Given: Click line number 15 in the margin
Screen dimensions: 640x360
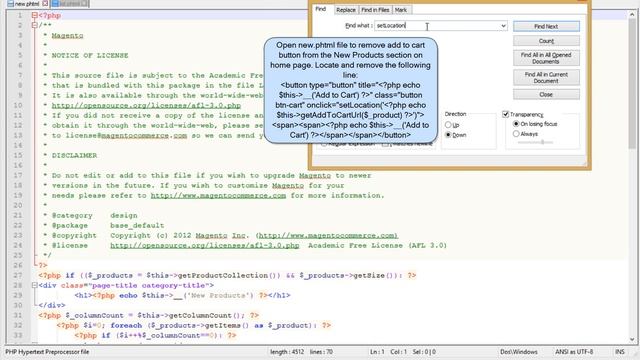Looking at the screenshot, I should tap(18, 156).
